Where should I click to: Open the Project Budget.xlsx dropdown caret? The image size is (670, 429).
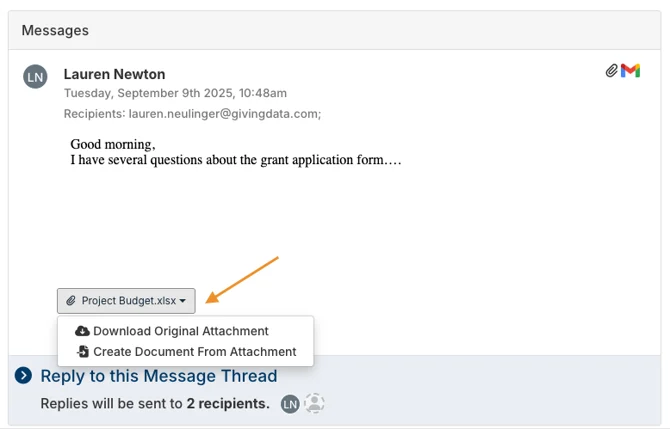pos(183,301)
